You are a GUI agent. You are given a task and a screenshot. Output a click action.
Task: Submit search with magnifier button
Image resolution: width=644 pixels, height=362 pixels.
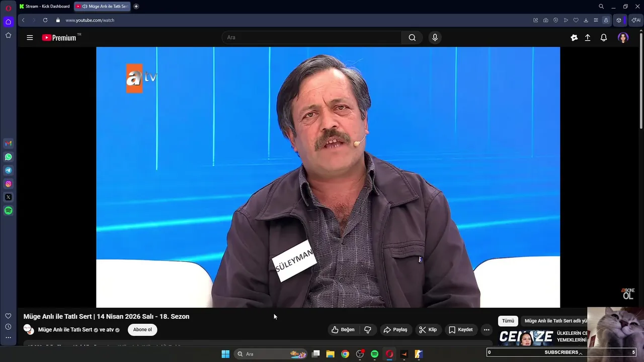point(412,38)
